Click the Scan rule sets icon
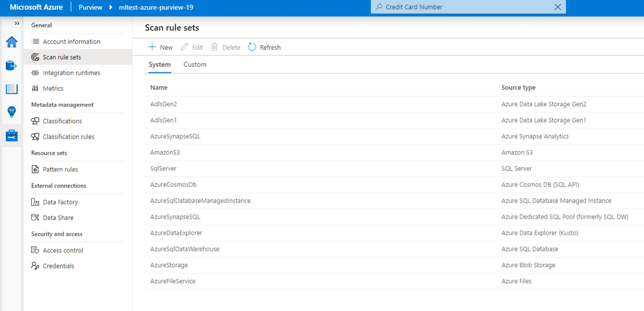 tap(35, 57)
